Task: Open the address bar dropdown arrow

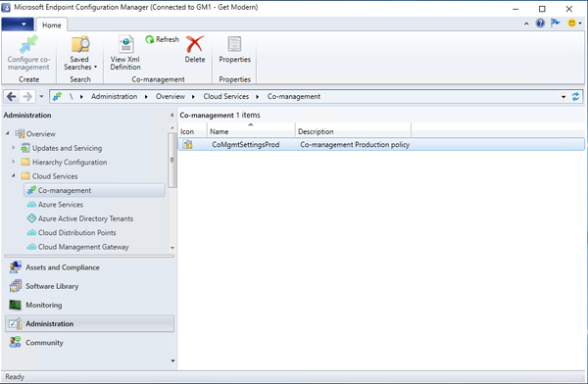Action: (563, 97)
